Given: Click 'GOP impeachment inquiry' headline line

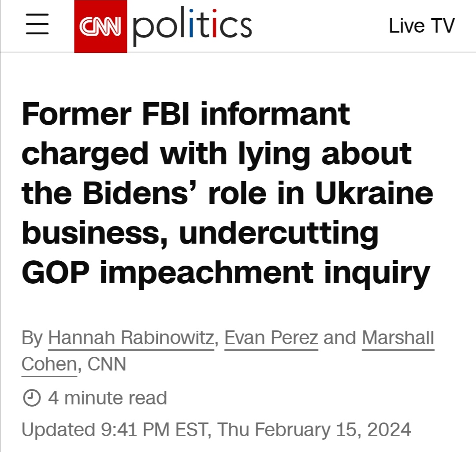Looking at the screenshot, I should point(226,273).
